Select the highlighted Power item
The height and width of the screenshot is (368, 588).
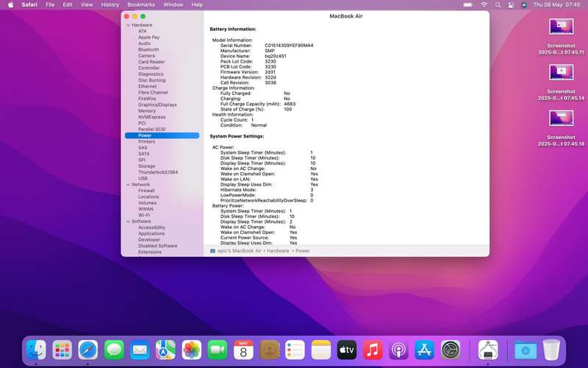coord(162,135)
